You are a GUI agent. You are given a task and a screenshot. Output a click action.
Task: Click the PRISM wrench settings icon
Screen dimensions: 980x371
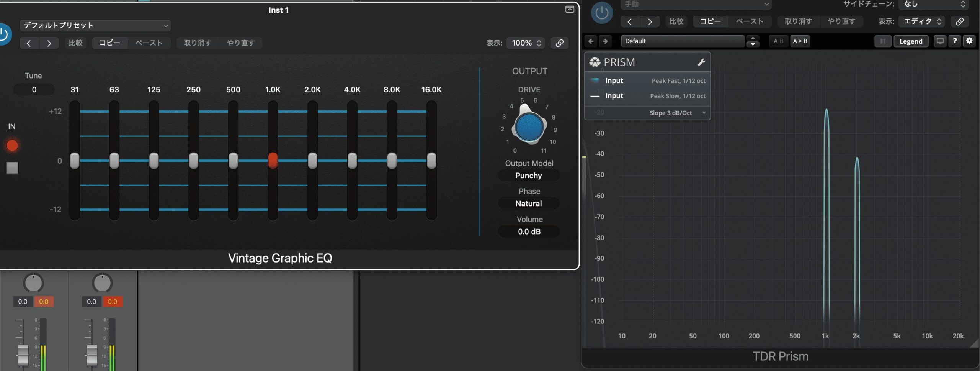pos(701,62)
